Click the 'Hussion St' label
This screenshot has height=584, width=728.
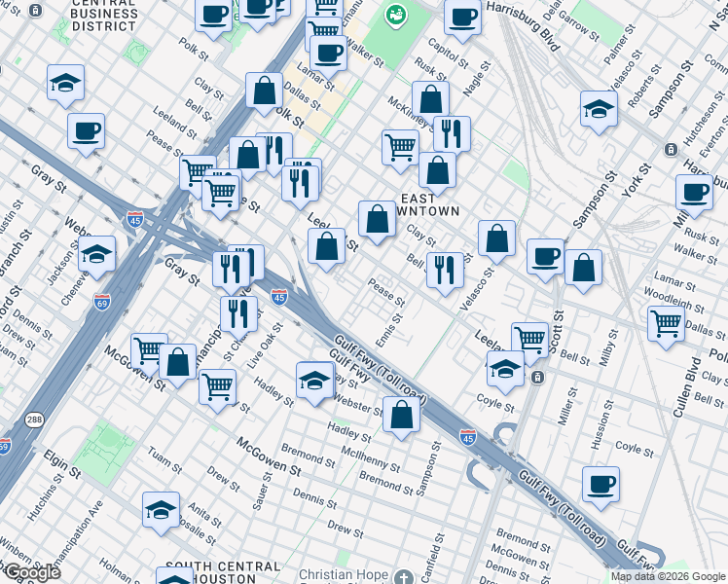[602, 424]
